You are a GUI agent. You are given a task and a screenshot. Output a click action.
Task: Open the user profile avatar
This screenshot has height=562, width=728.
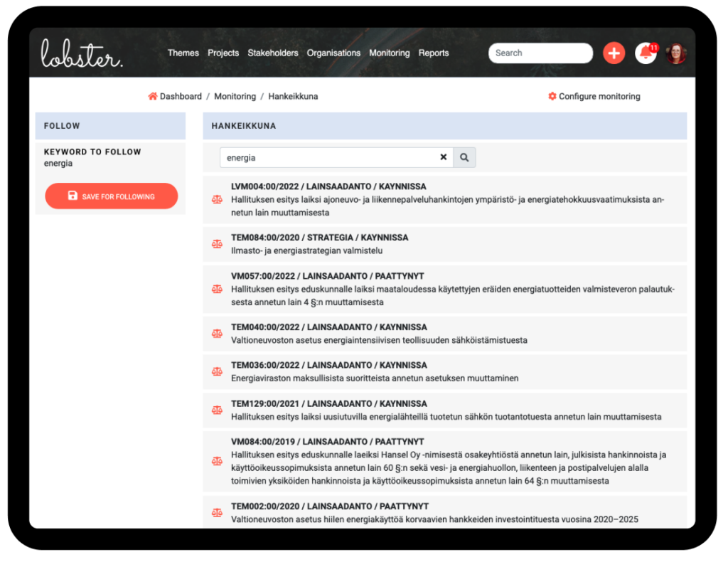(x=676, y=53)
